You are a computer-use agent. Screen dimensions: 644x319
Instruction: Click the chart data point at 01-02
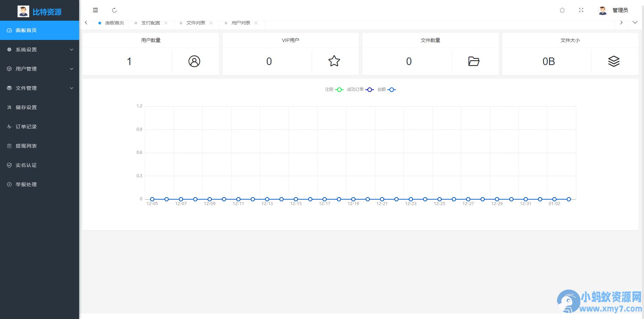point(554,199)
